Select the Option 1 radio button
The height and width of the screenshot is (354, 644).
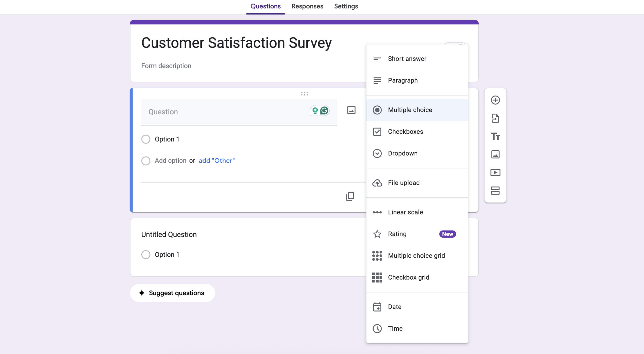(146, 139)
